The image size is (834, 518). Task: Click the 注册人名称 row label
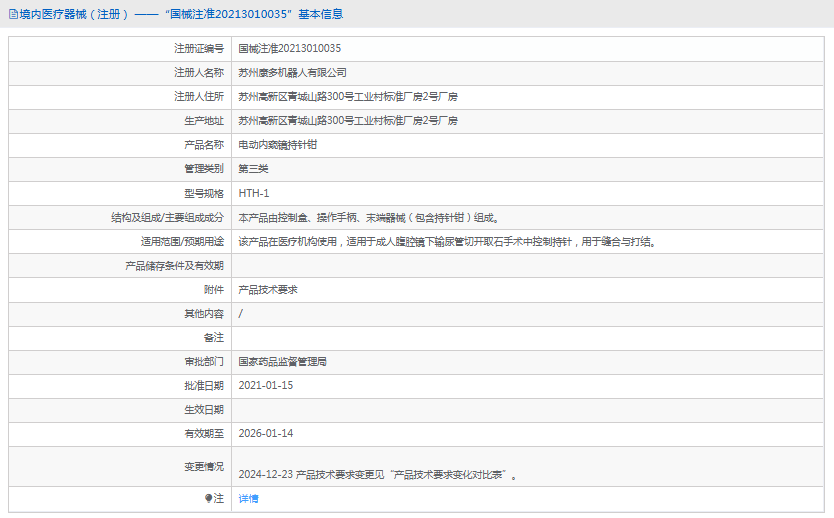click(x=199, y=72)
